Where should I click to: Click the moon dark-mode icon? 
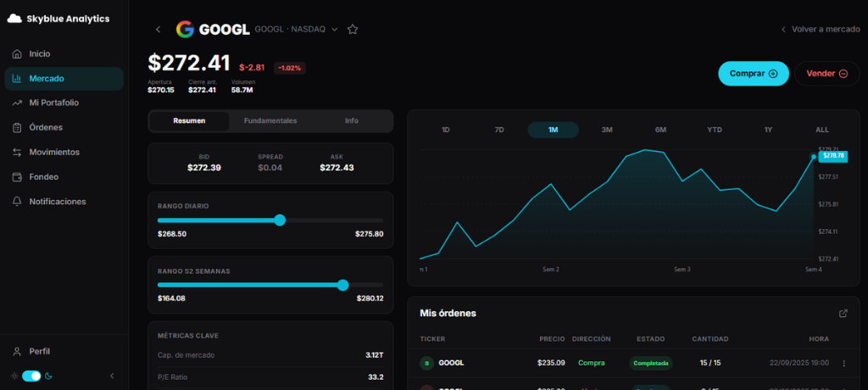point(48,376)
